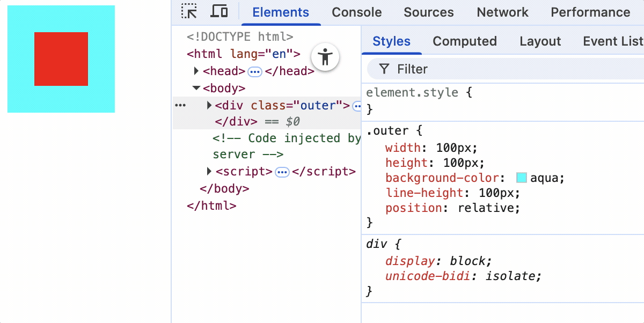Select the closing /div == $0 line

click(x=257, y=122)
